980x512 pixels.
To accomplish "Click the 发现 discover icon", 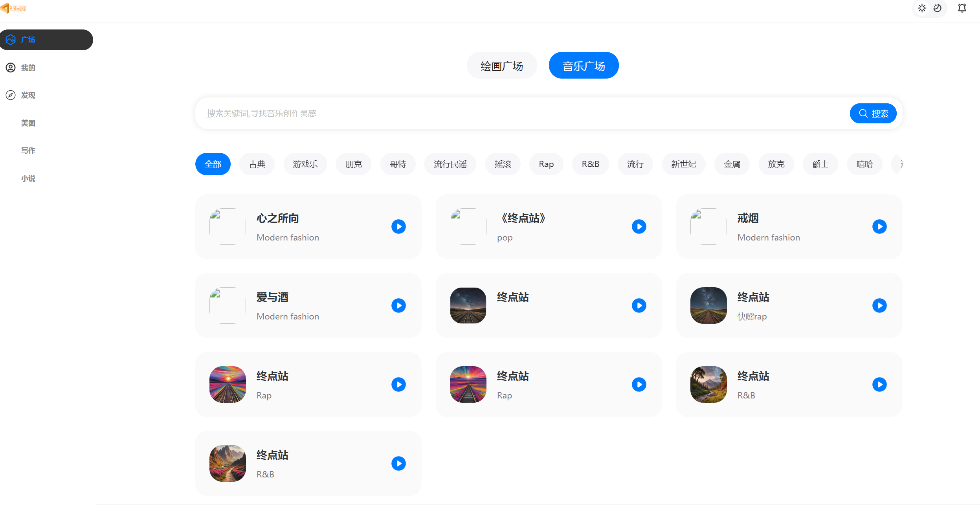I will 11,95.
